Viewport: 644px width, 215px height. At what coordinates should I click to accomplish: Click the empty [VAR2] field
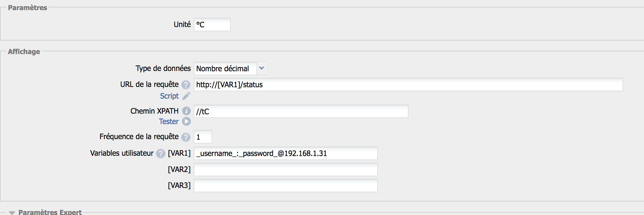point(285,170)
